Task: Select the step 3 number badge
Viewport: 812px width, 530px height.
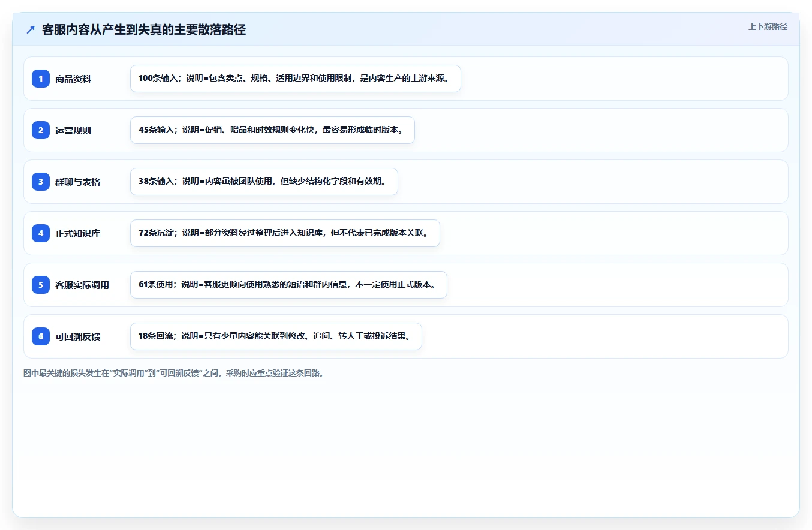Action: coord(41,182)
